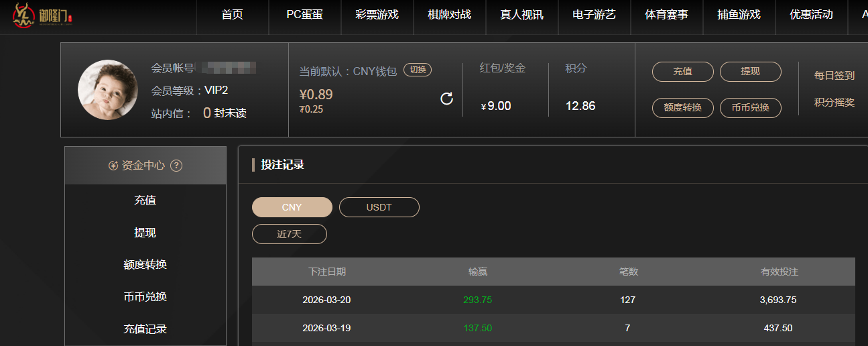The width and height of the screenshot is (868, 346).
Task: Click the site logo icon
Action: click(x=25, y=16)
